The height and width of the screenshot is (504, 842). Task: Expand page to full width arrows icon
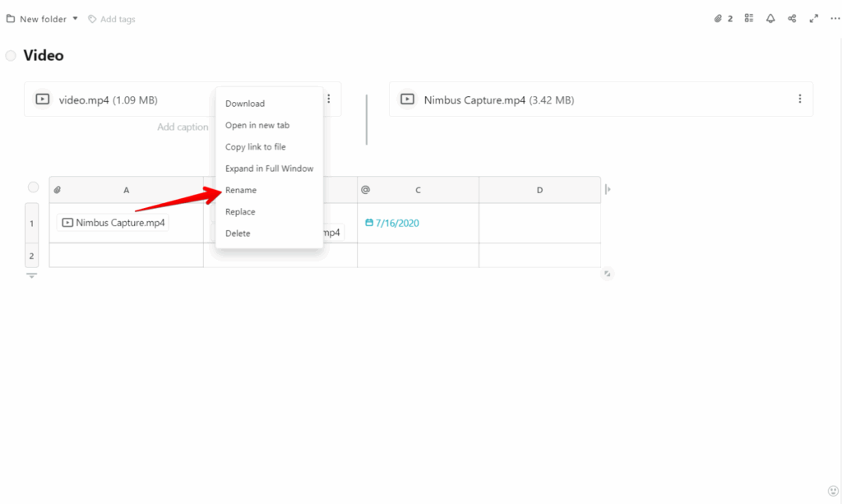(x=814, y=19)
